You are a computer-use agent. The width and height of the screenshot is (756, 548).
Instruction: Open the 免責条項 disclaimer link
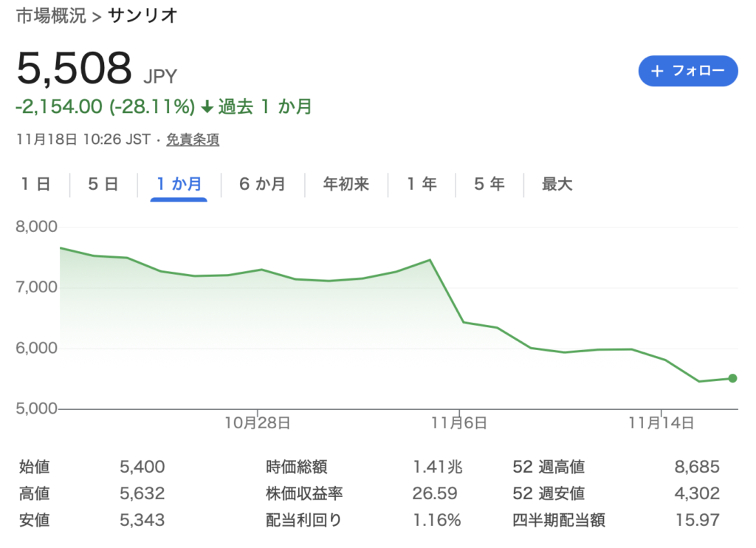193,139
